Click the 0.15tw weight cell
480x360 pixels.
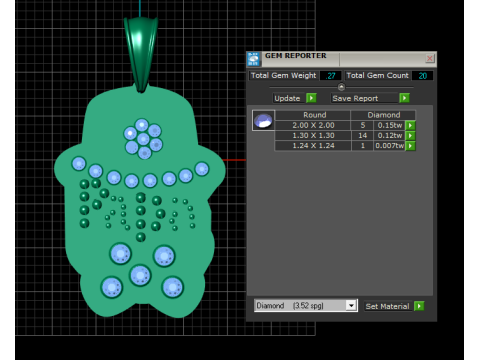click(389, 125)
